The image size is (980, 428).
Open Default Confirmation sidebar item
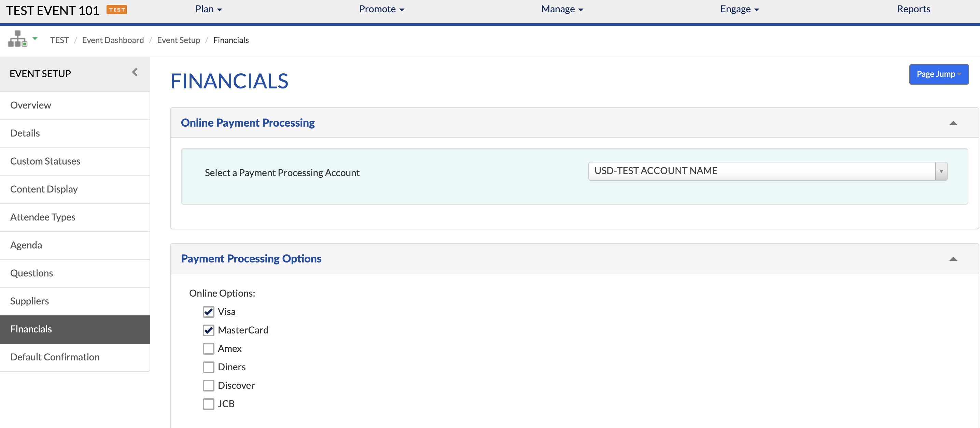(x=75, y=357)
